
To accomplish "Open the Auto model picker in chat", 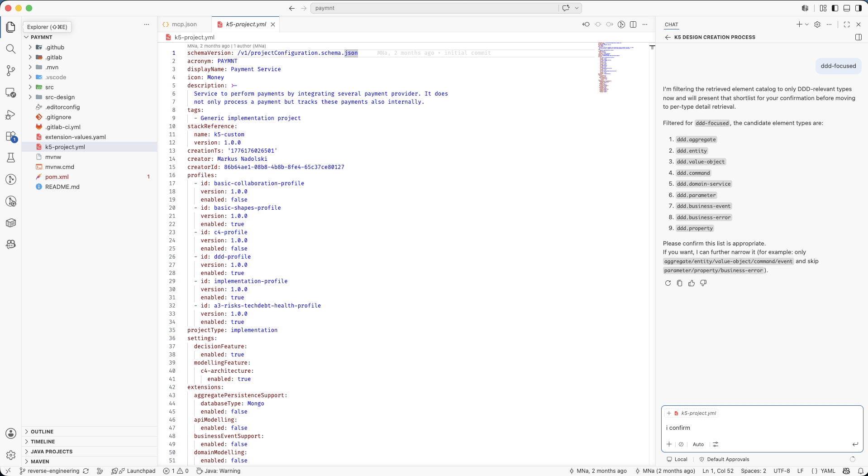I will point(698,444).
